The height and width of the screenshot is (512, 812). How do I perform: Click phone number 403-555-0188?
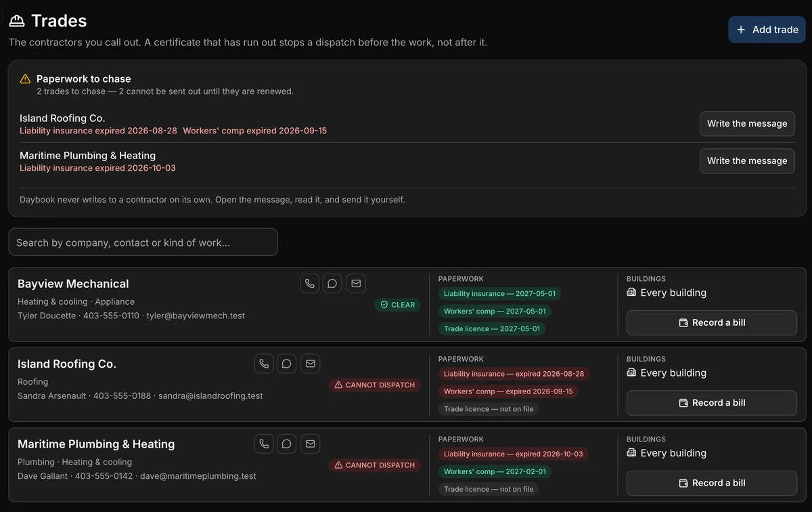pyautogui.click(x=122, y=396)
